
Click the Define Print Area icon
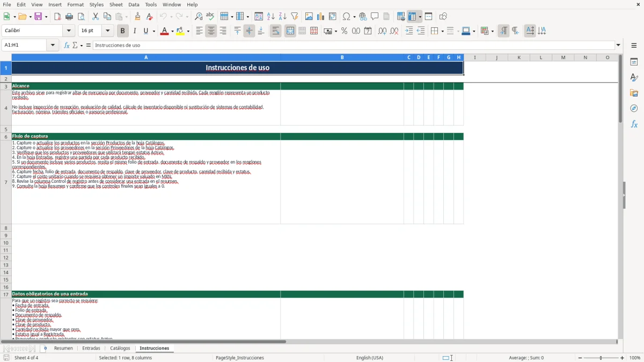(x=401, y=17)
